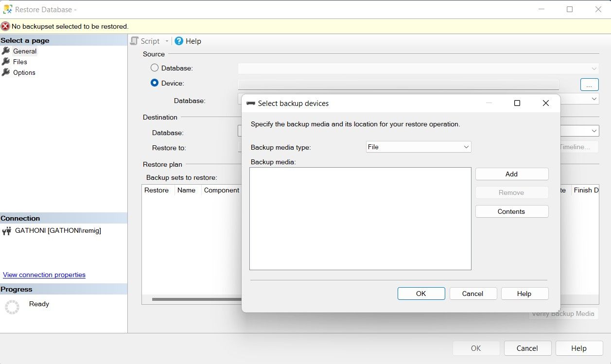Click the Backup media list box
Image resolution: width=611 pixels, height=364 pixels.
pos(360,219)
